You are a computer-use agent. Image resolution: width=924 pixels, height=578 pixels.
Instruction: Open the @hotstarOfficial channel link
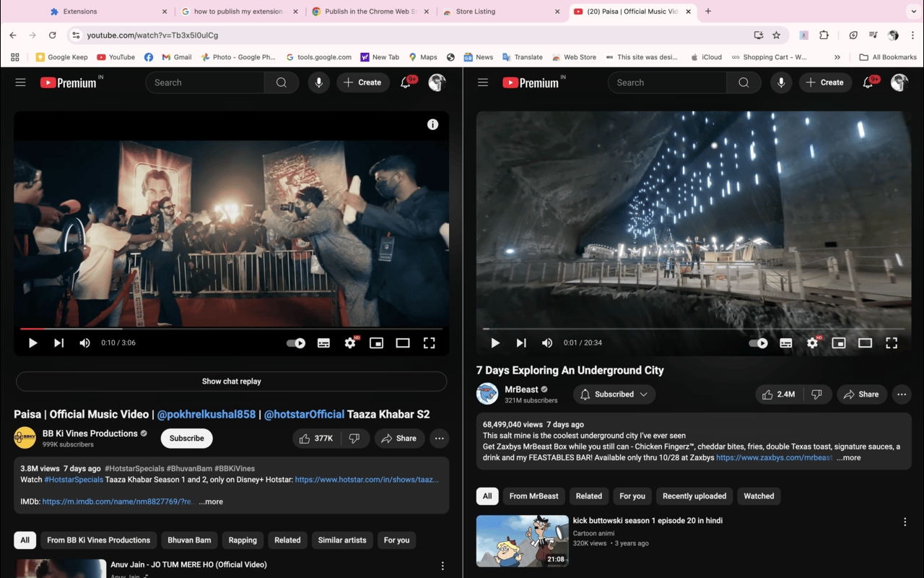point(304,414)
